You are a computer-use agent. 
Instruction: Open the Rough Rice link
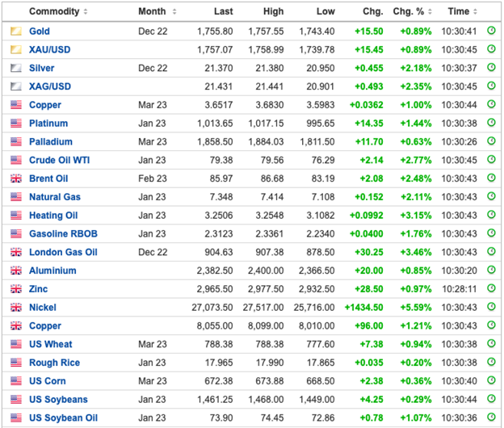(55, 363)
